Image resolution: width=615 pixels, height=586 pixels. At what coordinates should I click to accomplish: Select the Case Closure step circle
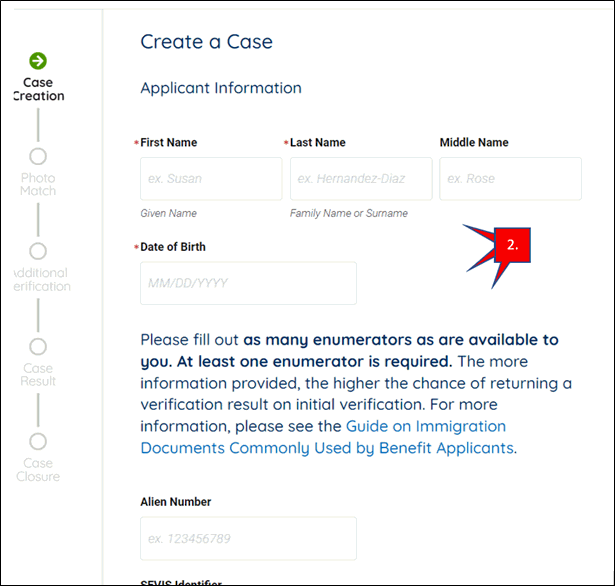point(38,441)
